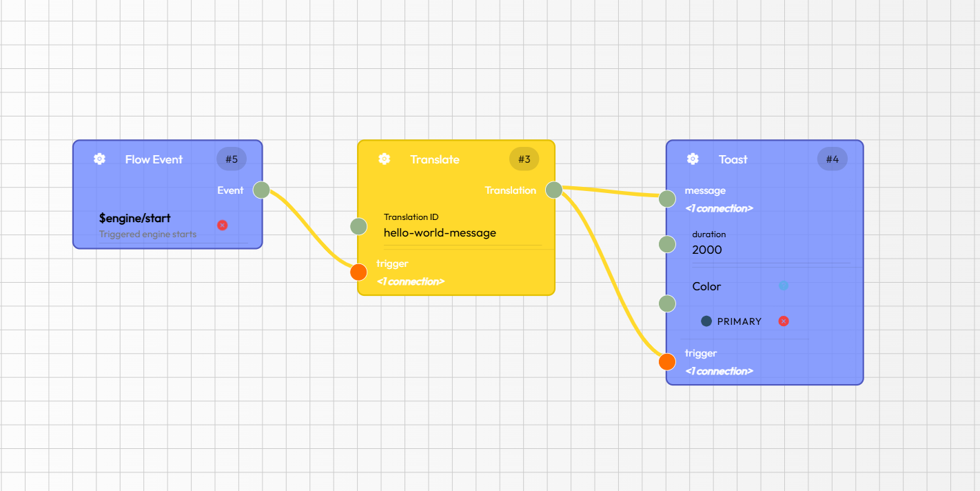Image resolution: width=980 pixels, height=491 pixels.
Task: Open the Toast node settings gear
Action: 693,159
